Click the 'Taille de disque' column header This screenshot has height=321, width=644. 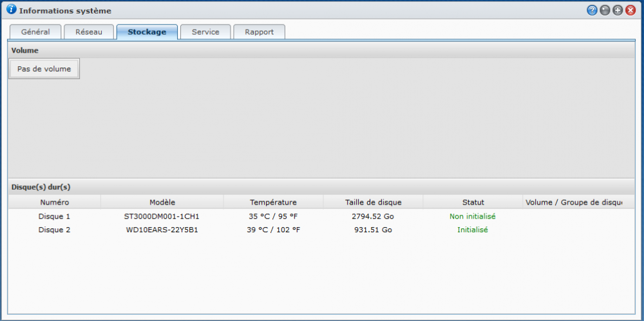[x=374, y=202]
